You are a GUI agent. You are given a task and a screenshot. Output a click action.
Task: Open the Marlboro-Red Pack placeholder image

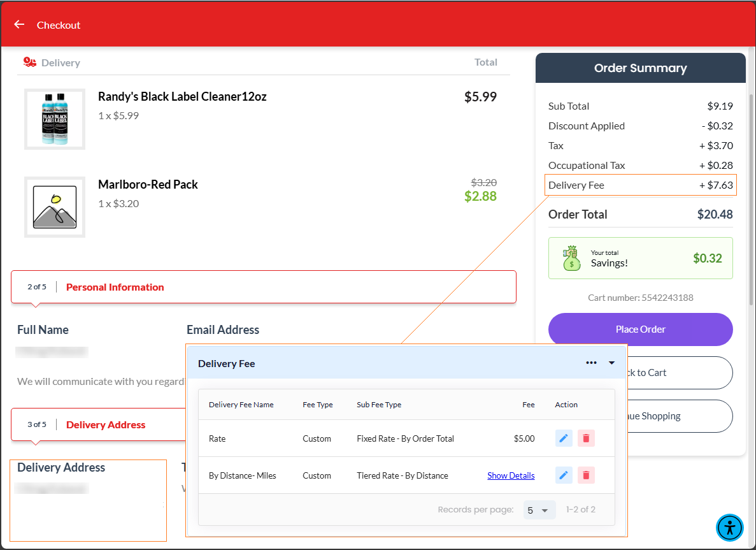pyautogui.click(x=55, y=207)
